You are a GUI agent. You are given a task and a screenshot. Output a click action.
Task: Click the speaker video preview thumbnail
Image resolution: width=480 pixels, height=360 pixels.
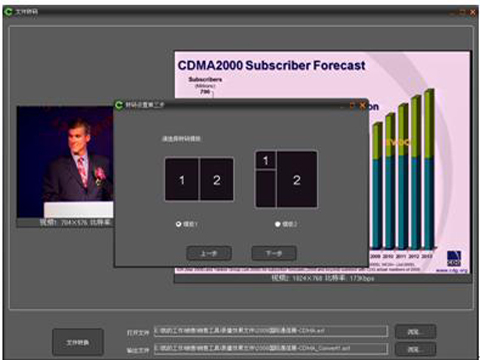pyautogui.click(x=65, y=162)
